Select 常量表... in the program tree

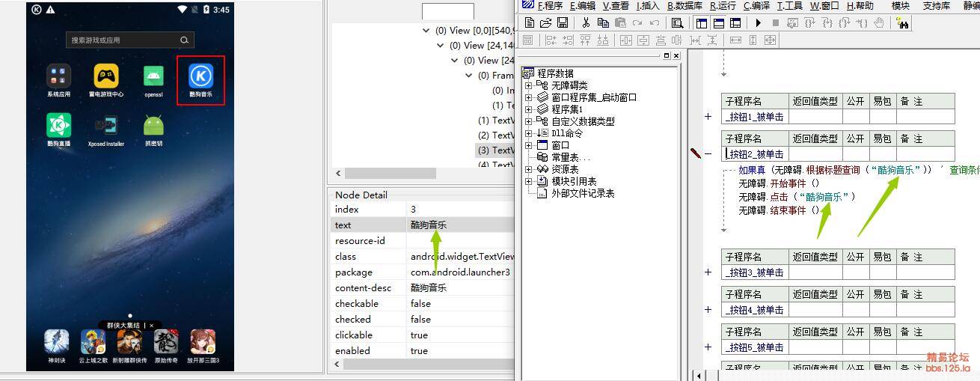(570, 157)
